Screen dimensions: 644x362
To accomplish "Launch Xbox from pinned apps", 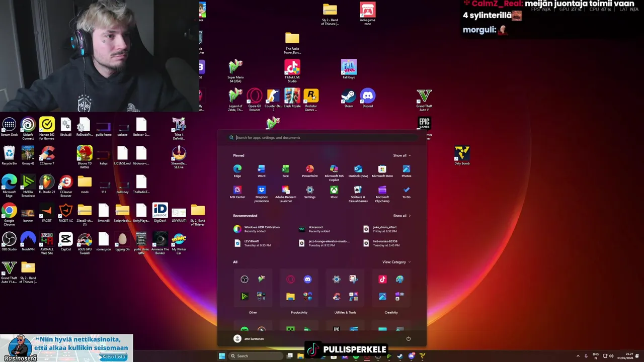I will pos(334,192).
